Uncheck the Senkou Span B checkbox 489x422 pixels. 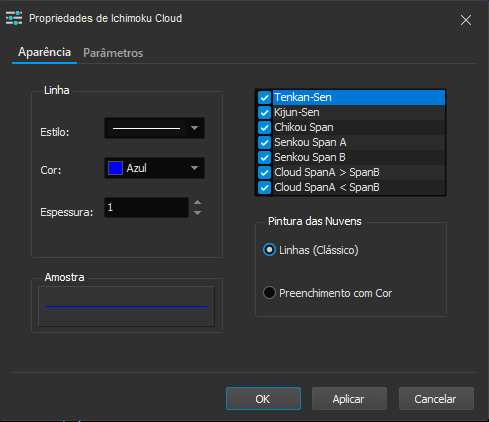pos(264,158)
